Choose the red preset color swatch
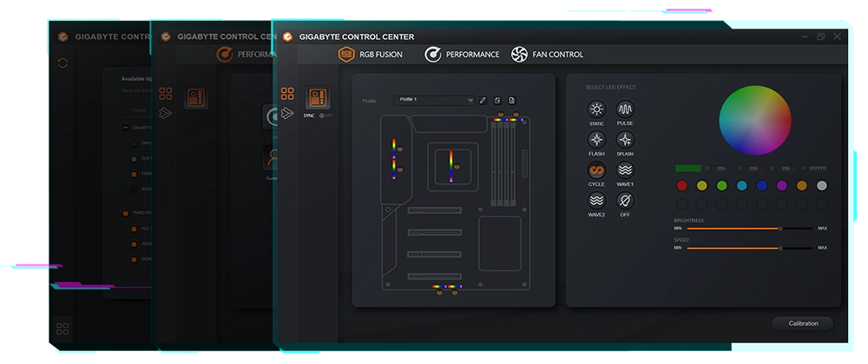The height and width of the screenshot is (364, 868). click(682, 186)
